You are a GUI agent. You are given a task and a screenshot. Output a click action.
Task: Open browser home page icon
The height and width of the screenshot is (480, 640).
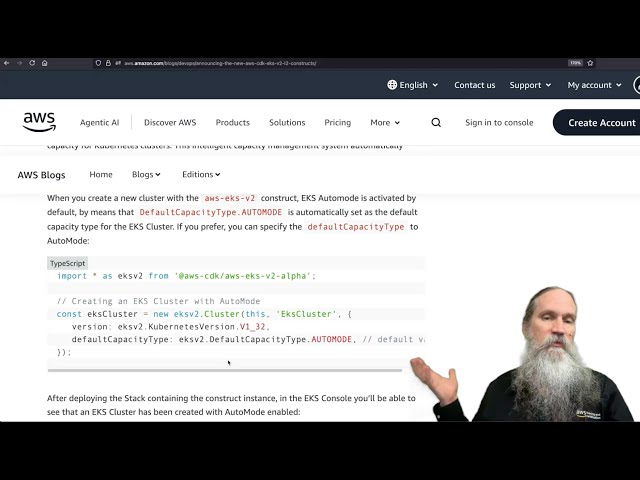(45, 63)
